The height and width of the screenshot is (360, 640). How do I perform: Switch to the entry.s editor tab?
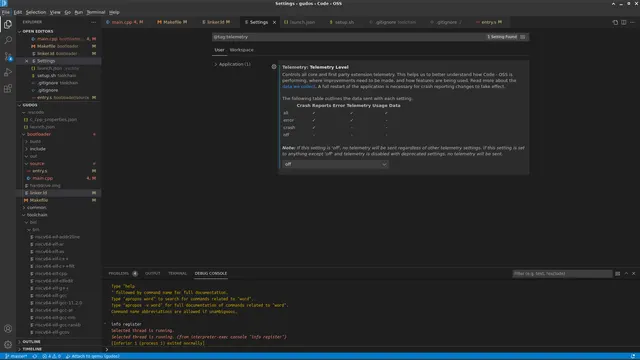pyautogui.click(x=489, y=22)
